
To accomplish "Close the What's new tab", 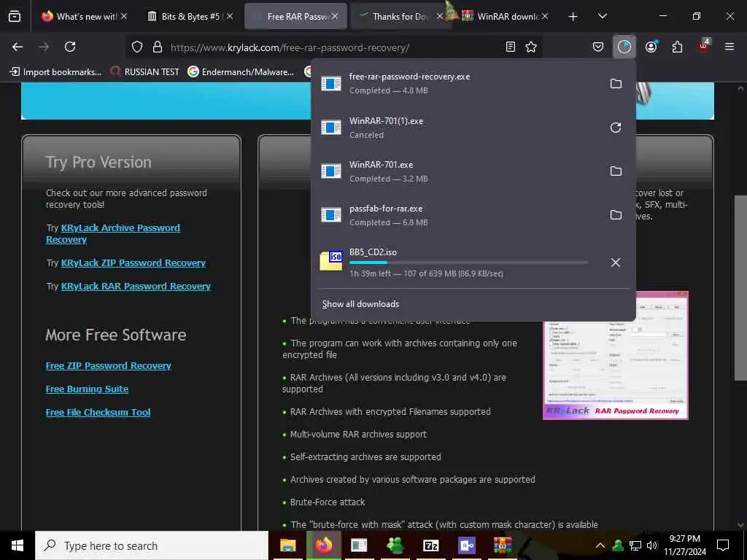I will pos(124,16).
